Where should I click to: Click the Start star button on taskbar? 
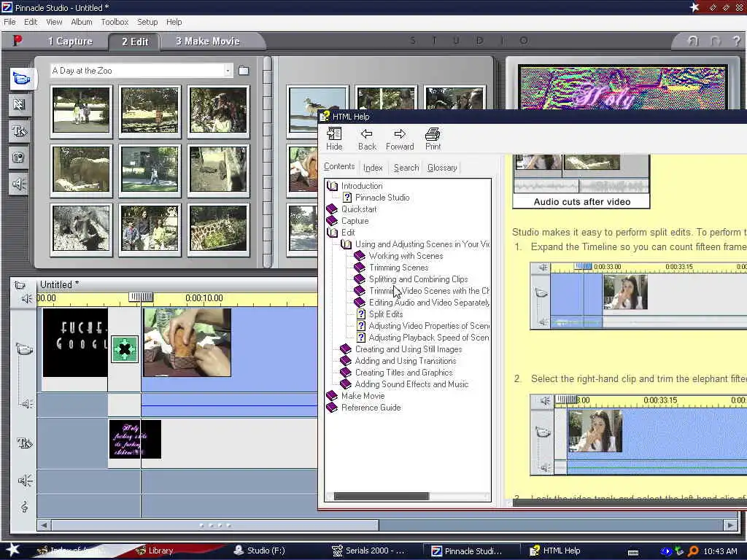point(12,551)
